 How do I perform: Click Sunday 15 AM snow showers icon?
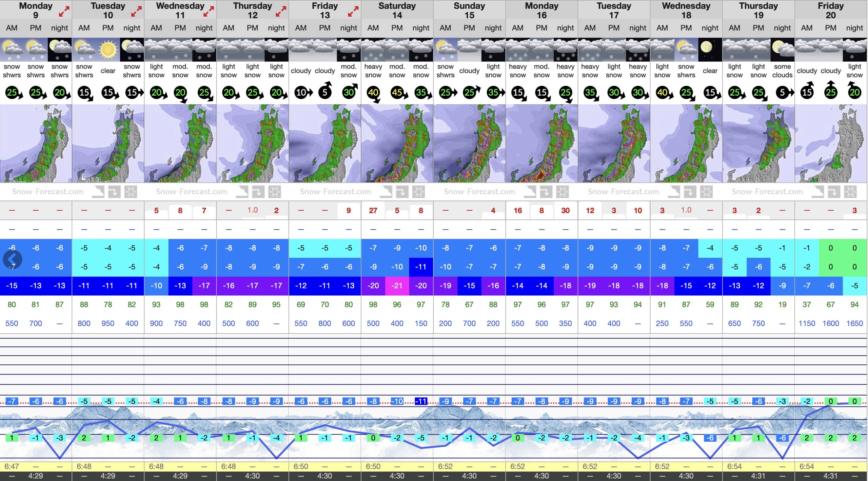point(445,50)
